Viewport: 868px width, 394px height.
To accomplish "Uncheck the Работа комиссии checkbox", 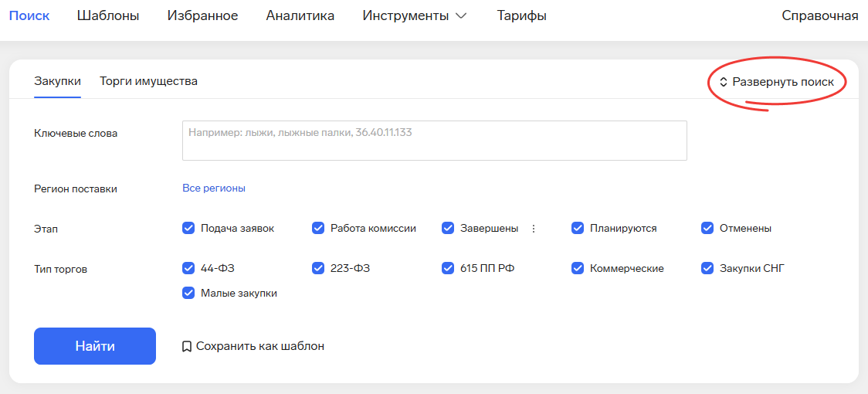I will point(317,229).
